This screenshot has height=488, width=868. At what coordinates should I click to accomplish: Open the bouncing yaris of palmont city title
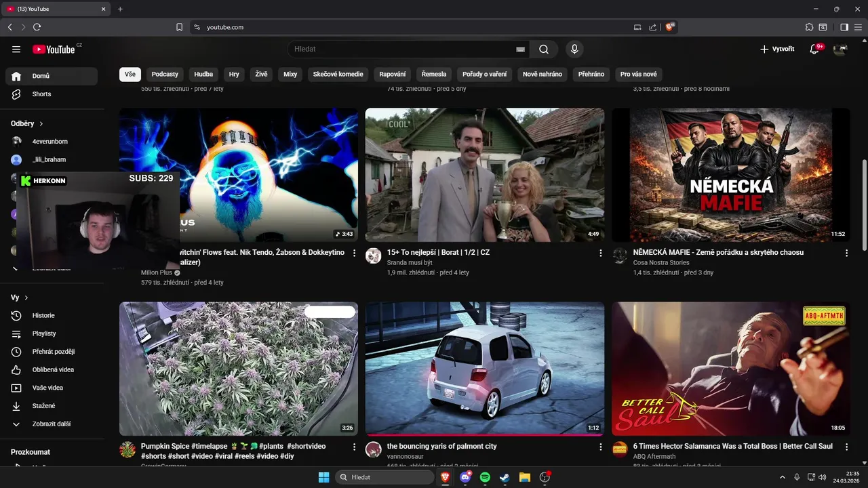click(441, 447)
